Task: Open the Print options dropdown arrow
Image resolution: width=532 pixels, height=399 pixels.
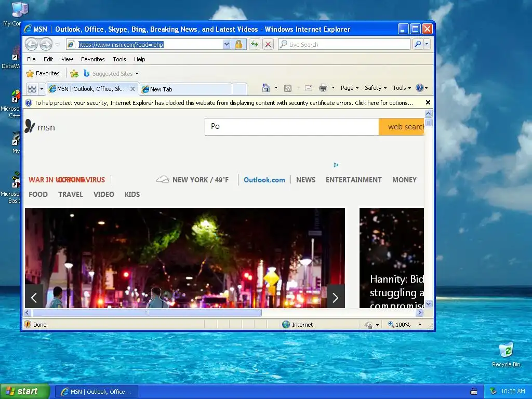Action: pyautogui.click(x=333, y=88)
